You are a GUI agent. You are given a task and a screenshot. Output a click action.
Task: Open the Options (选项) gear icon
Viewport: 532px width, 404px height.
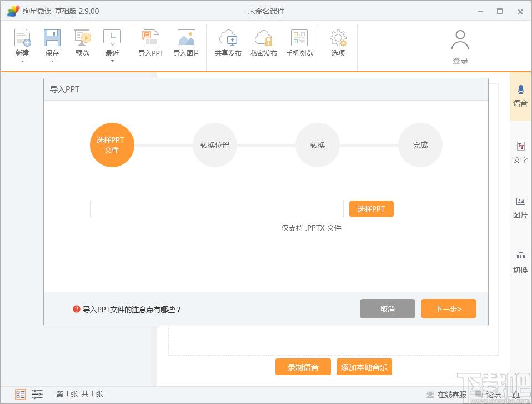pos(338,38)
